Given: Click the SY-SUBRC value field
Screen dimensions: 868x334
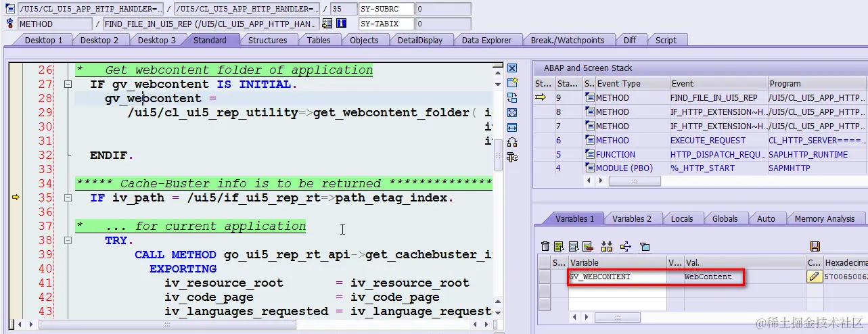Looking at the screenshot, I should (443, 9).
